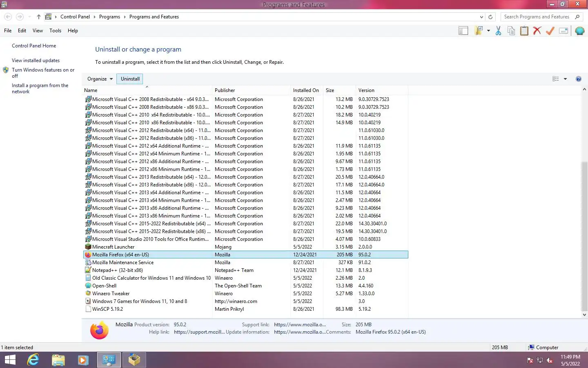Open Control Panel Home link
Viewport: 588px width, 368px height.
tap(34, 46)
